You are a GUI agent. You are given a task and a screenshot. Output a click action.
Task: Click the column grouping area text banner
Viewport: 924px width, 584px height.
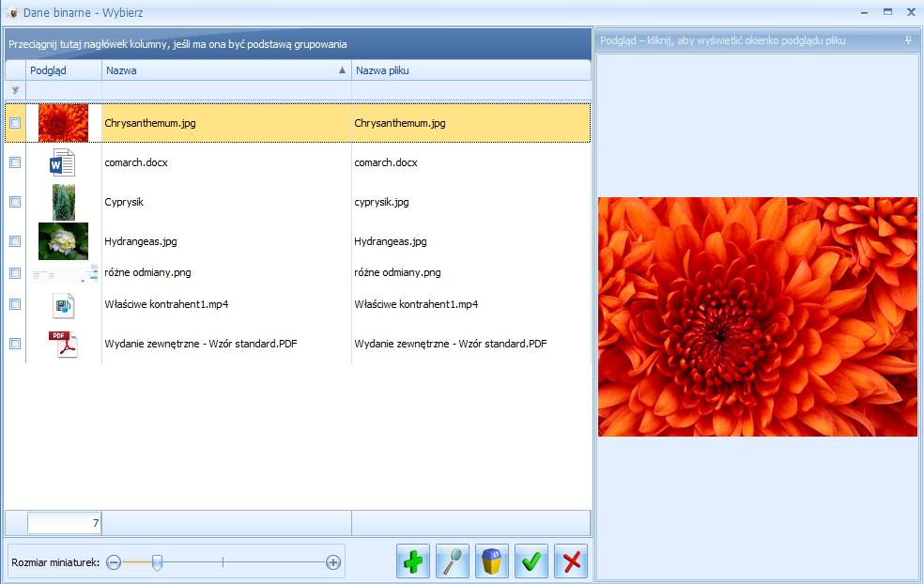pyautogui.click(x=177, y=44)
